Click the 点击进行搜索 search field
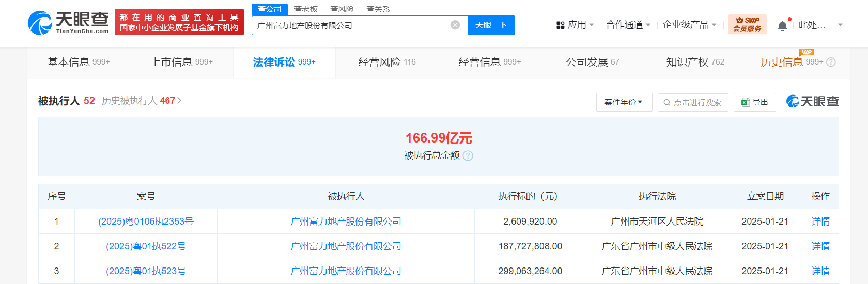Viewport: 868px width, 284px height. tap(693, 102)
